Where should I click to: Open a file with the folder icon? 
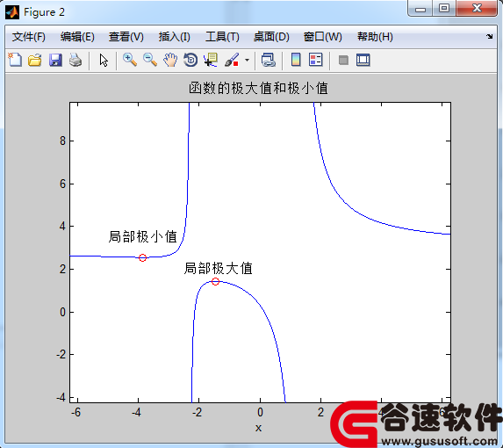tap(34, 60)
